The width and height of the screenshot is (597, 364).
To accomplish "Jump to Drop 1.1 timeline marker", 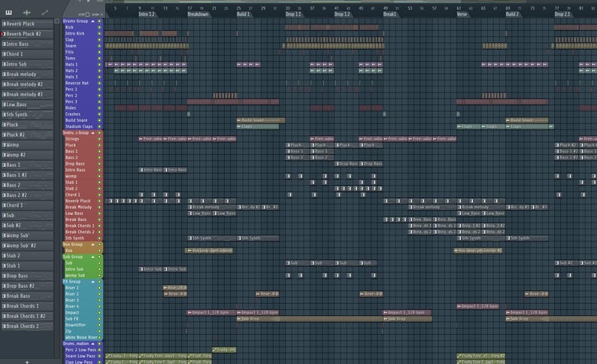I will [293, 14].
